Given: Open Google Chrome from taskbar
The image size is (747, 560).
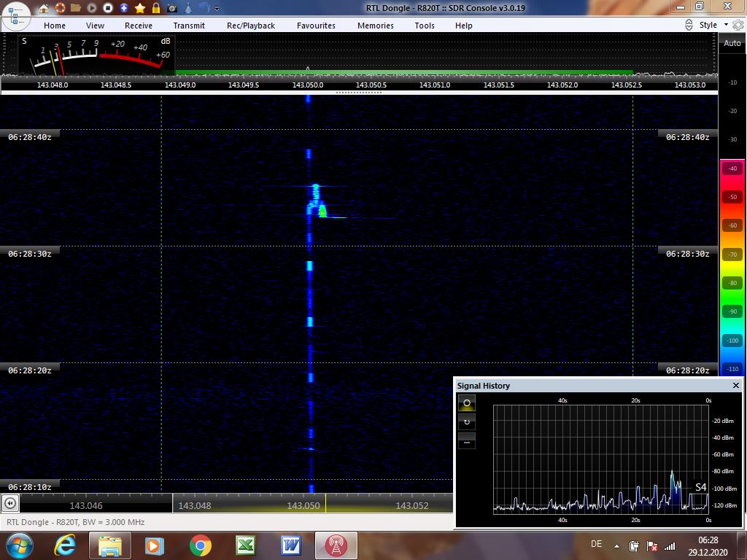Looking at the screenshot, I should click(200, 545).
